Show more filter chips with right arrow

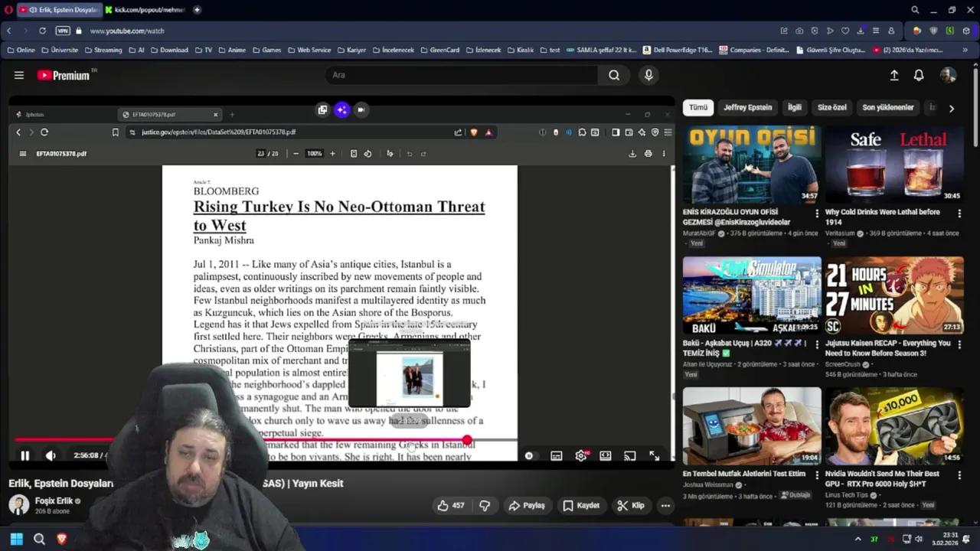point(952,108)
